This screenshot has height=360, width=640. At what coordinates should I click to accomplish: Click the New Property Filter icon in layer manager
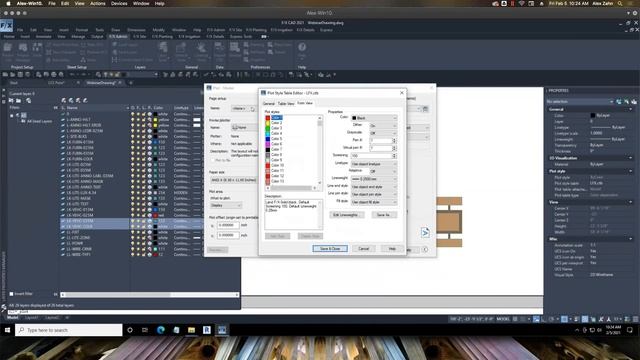pos(11,100)
